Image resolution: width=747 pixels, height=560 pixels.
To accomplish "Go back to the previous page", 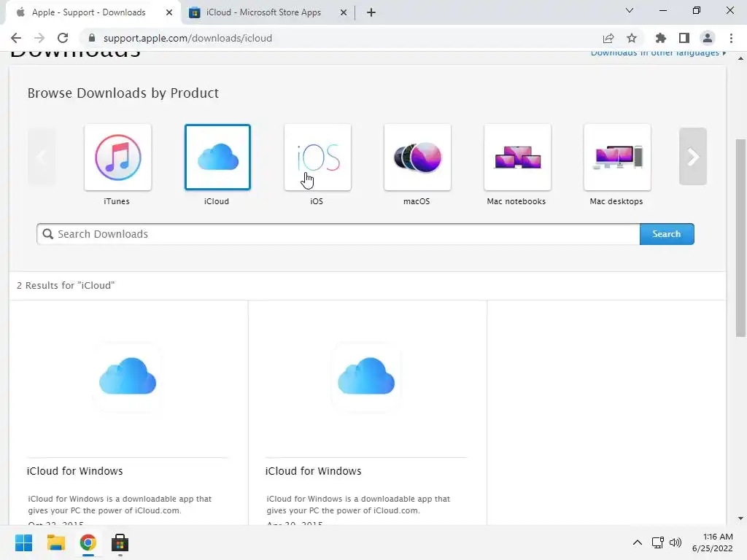I will pyautogui.click(x=16, y=38).
